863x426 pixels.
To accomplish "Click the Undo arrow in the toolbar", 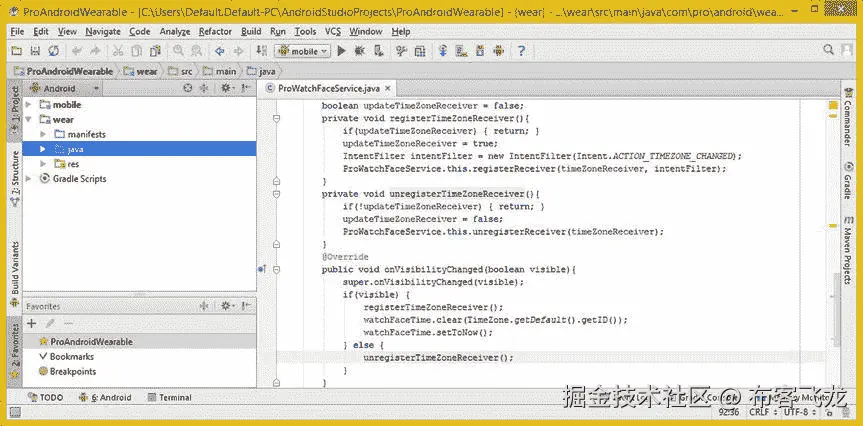I will tap(77, 51).
